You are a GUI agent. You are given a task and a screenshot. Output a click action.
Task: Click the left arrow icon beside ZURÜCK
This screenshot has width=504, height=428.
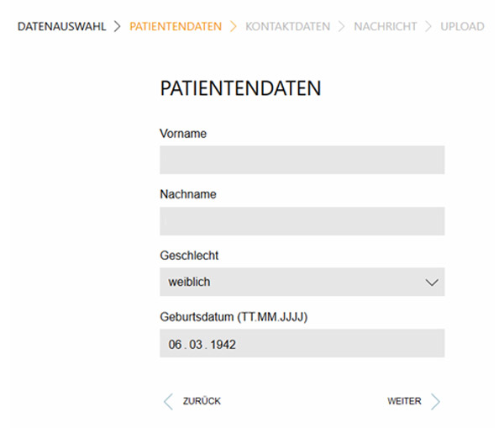pyautogui.click(x=168, y=401)
